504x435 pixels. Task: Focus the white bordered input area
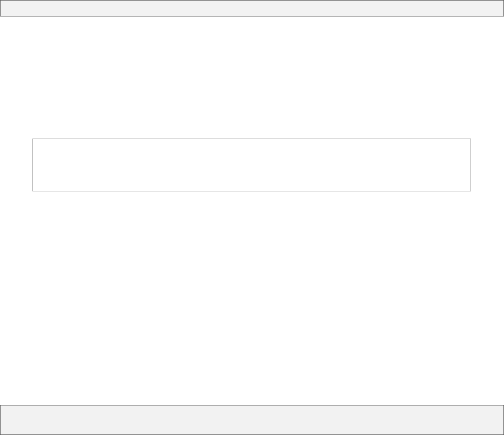pyautogui.click(x=252, y=165)
